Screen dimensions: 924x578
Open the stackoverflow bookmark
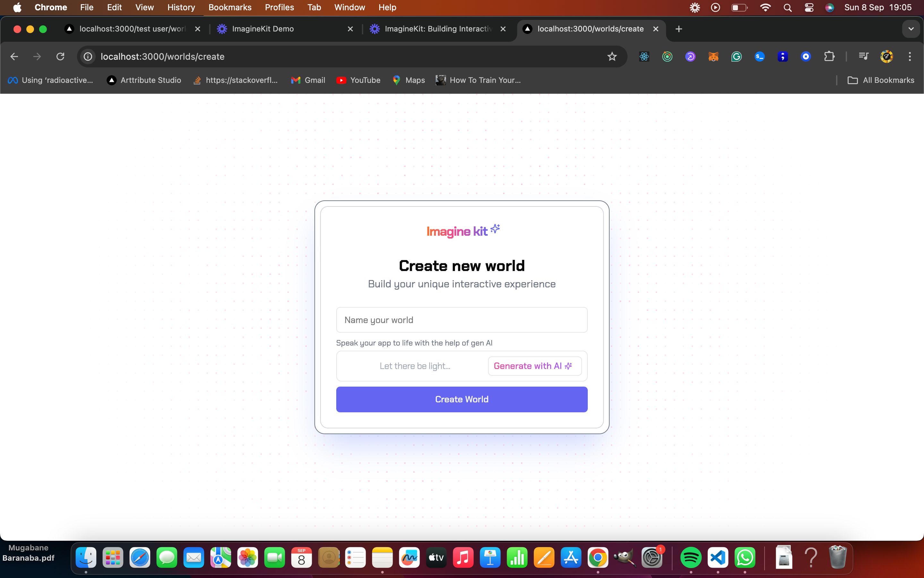click(235, 80)
